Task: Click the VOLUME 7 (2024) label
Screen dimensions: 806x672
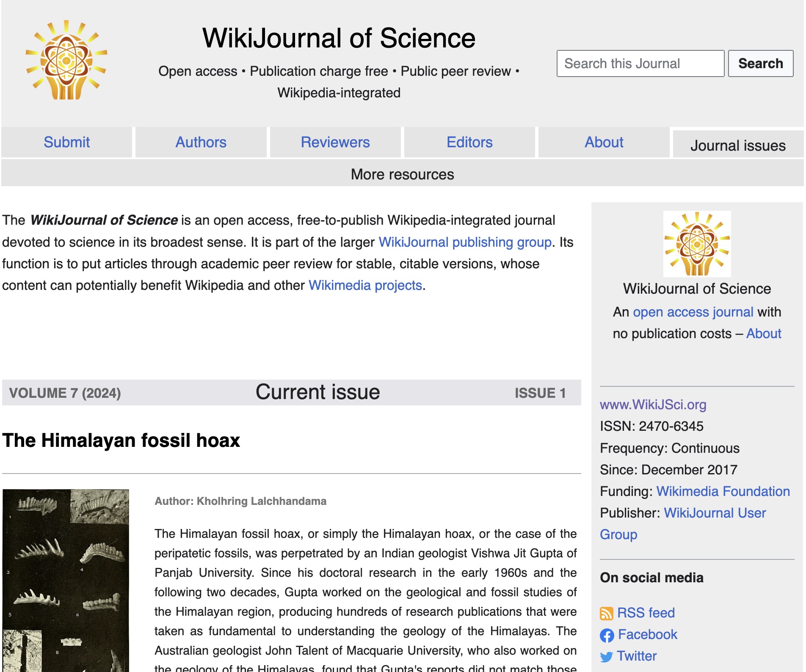Action: tap(65, 393)
